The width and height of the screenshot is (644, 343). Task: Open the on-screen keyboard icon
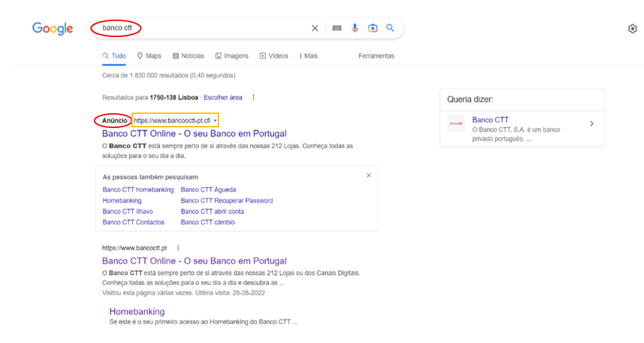click(336, 28)
